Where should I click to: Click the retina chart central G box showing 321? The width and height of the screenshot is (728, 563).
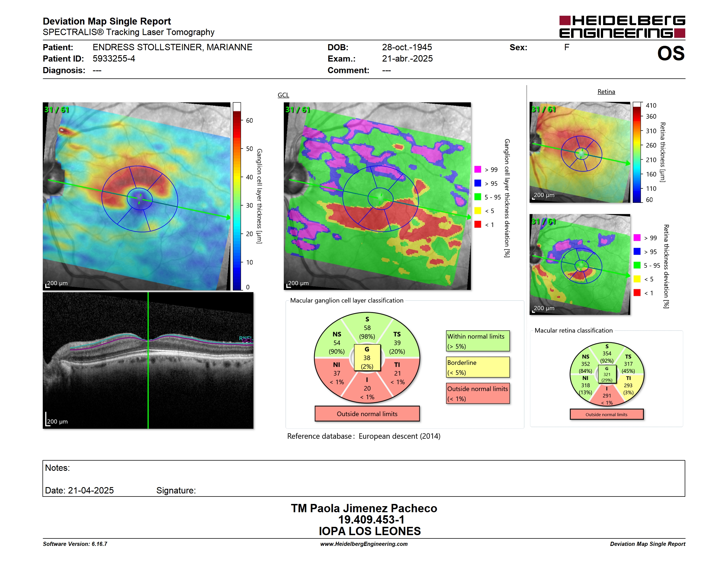(607, 374)
